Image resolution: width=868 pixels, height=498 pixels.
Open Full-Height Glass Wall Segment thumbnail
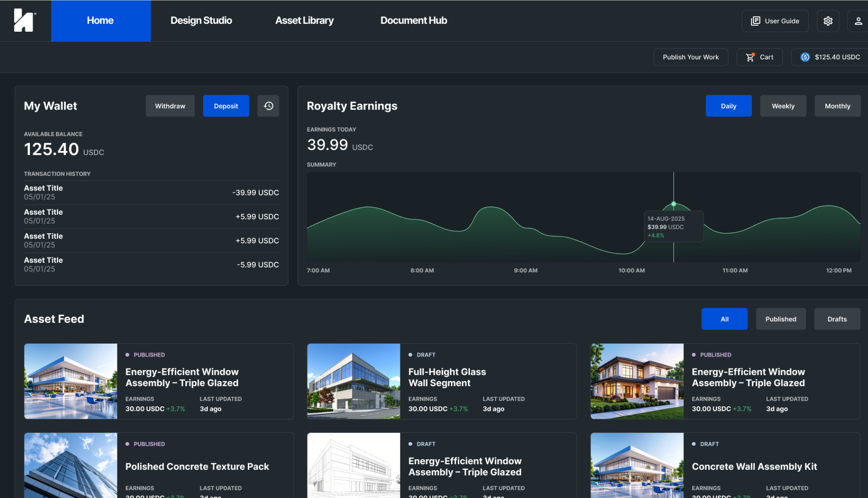click(353, 381)
